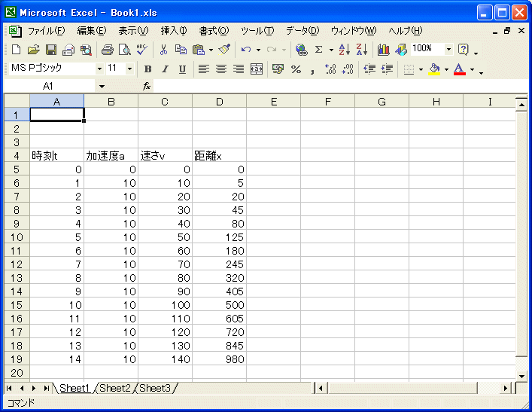Open the データ(D) menu
The image size is (532, 412).
point(302,31)
